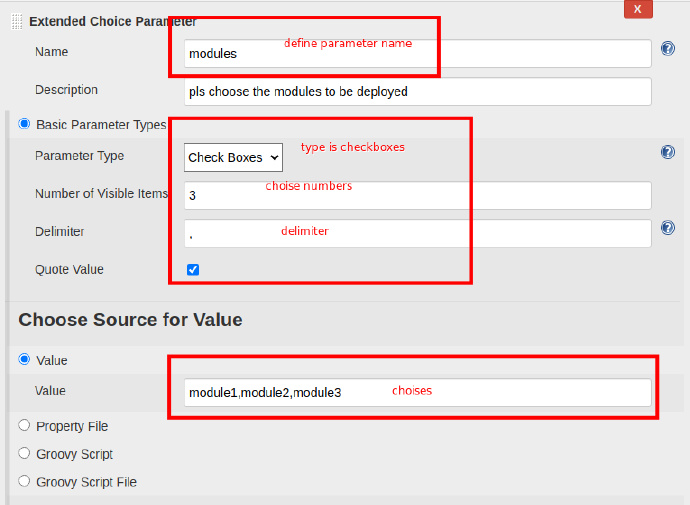Click the Description input field
The width and height of the screenshot is (690, 505).
click(x=417, y=91)
